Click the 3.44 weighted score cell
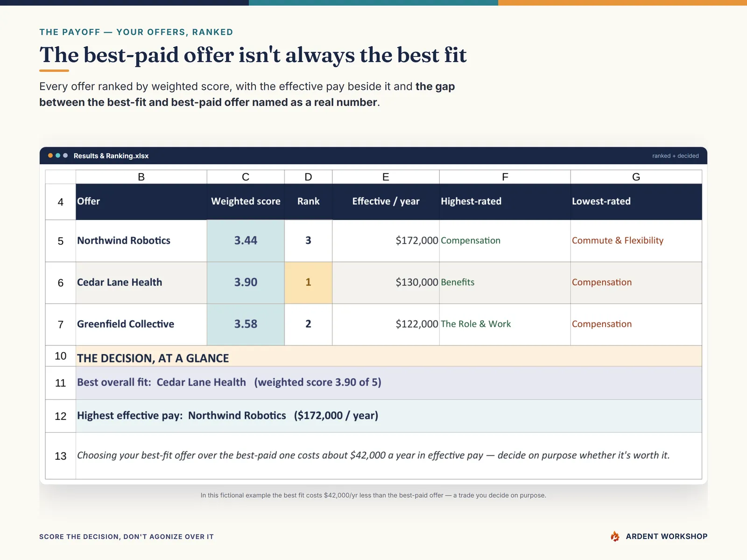This screenshot has width=747, height=560. pyautogui.click(x=246, y=241)
